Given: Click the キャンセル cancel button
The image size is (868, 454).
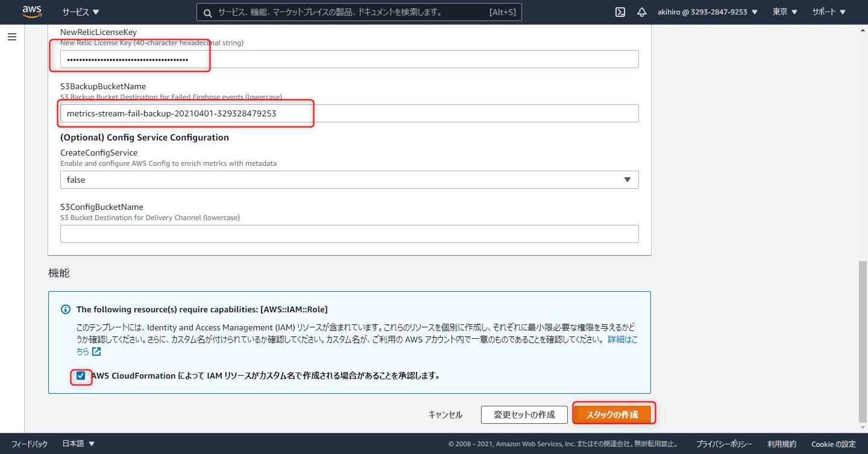Looking at the screenshot, I should coord(445,415).
